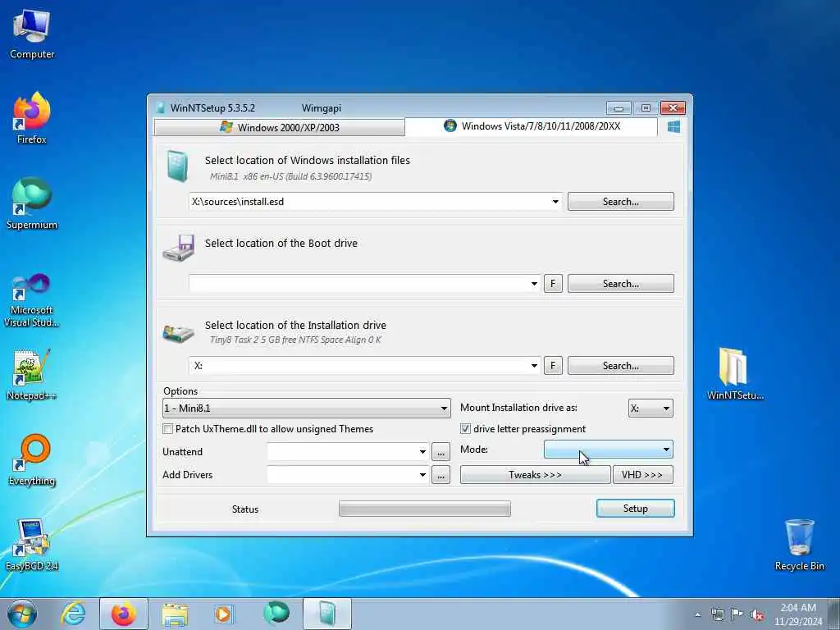Open the Mode dropdown

click(x=608, y=450)
